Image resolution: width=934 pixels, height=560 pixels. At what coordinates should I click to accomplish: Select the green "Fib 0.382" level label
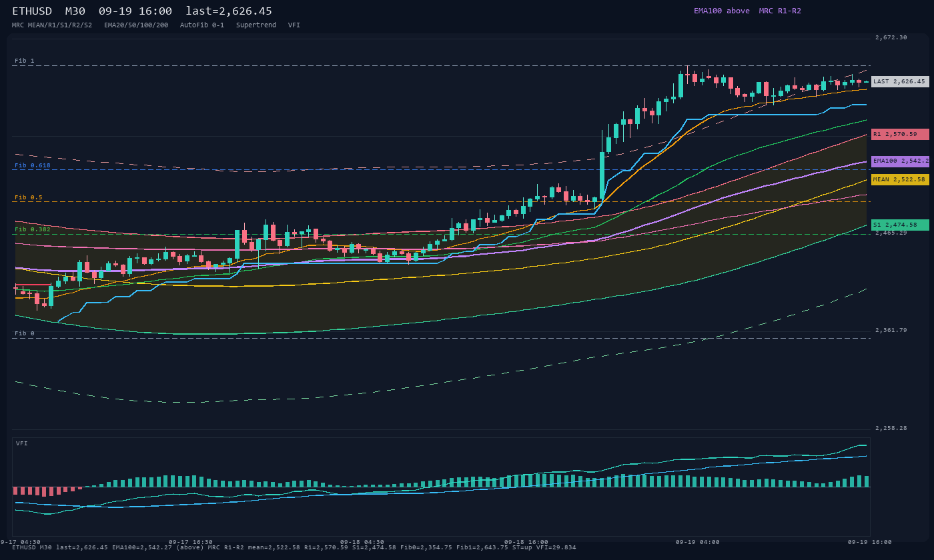click(x=33, y=229)
